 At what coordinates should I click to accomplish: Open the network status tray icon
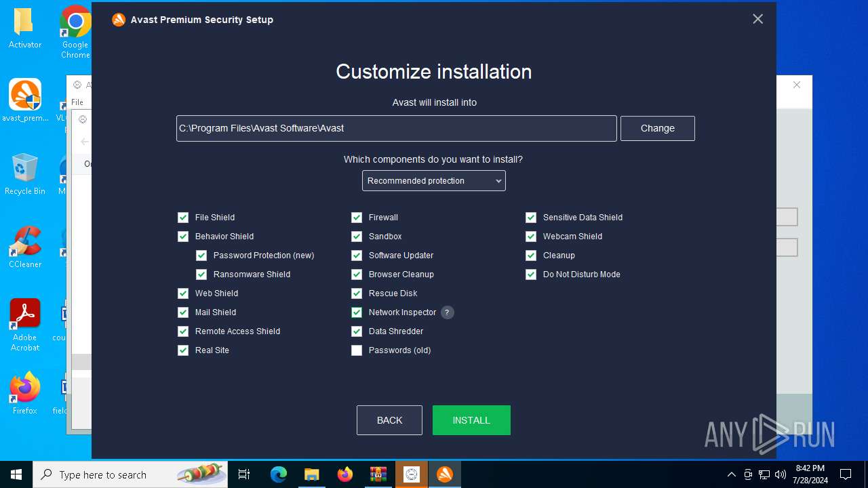(x=764, y=474)
